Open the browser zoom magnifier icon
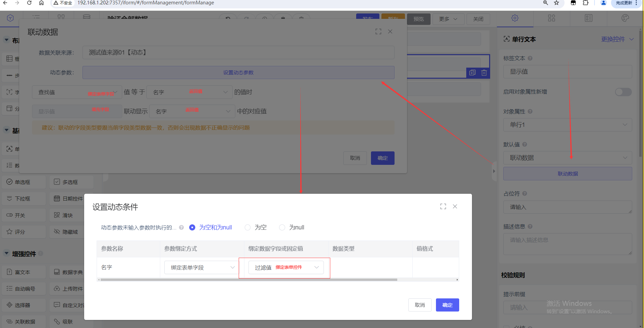 [x=545, y=3]
